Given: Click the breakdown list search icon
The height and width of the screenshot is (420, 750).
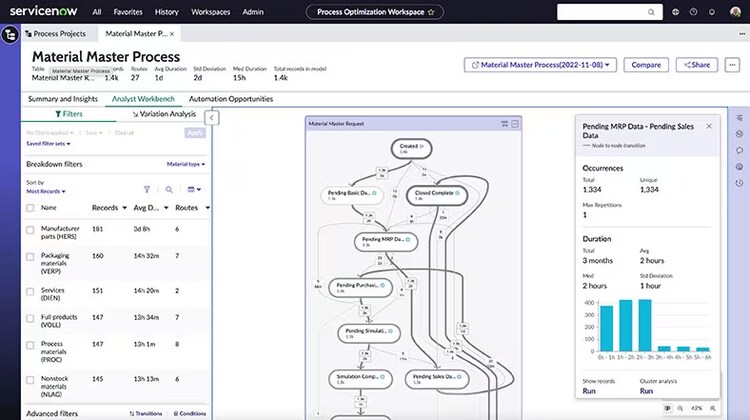Looking at the screenshot, I should 169,189.
